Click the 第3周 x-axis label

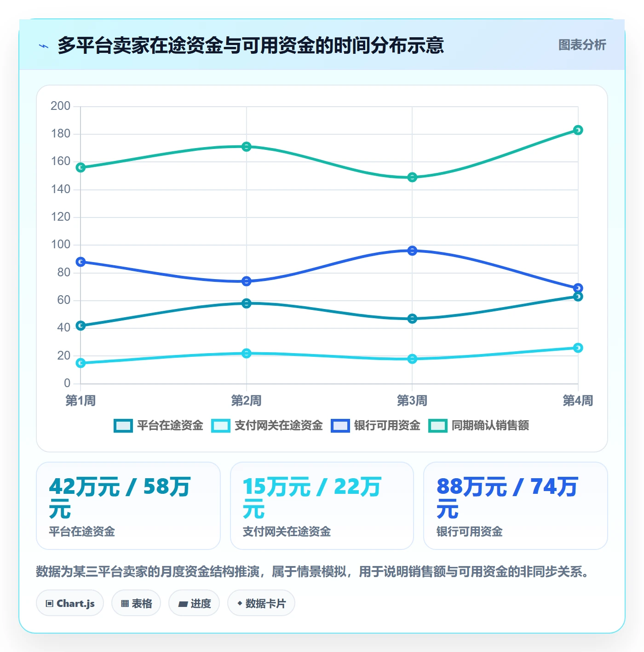[412, 400]
